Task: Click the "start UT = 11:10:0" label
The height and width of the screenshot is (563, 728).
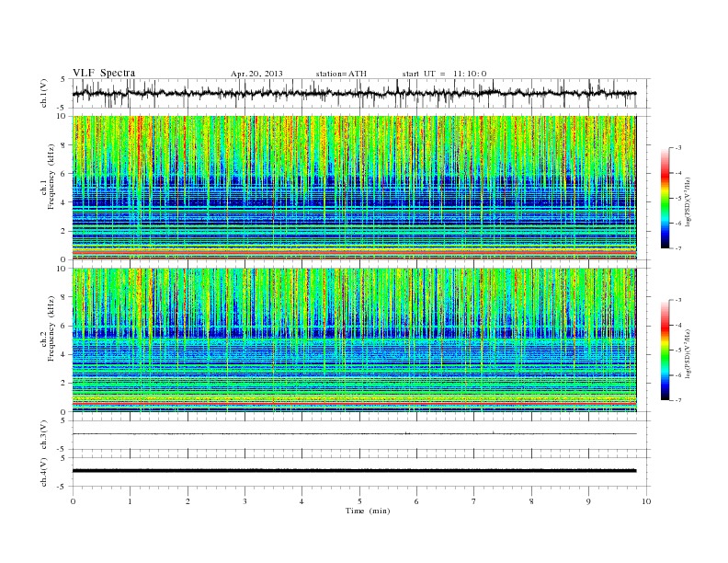Action: point(444,74)
